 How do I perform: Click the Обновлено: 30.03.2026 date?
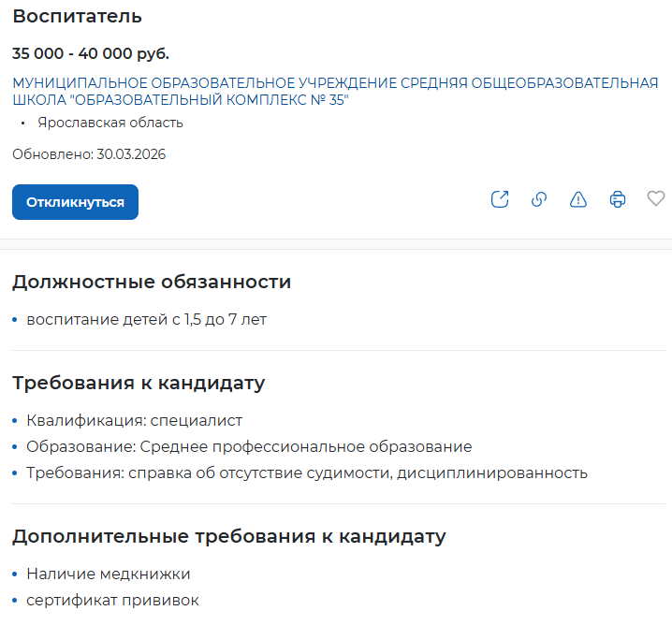pos(89,154)
